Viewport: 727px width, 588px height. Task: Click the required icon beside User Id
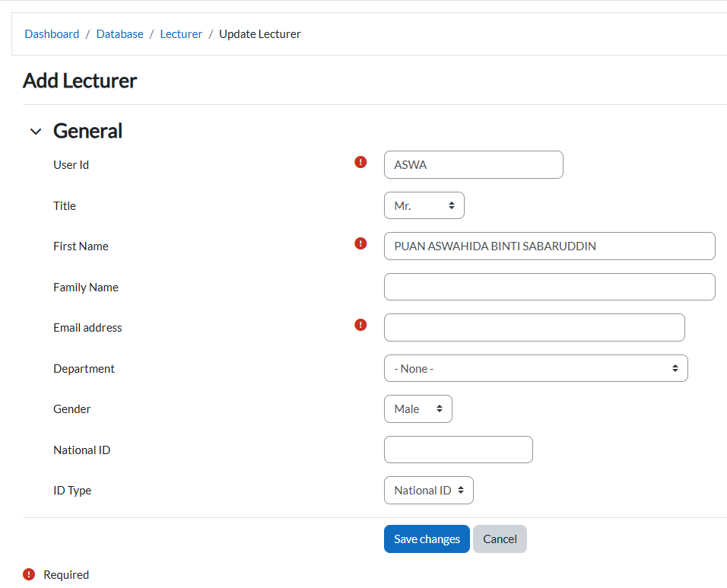tap(360, 162)
